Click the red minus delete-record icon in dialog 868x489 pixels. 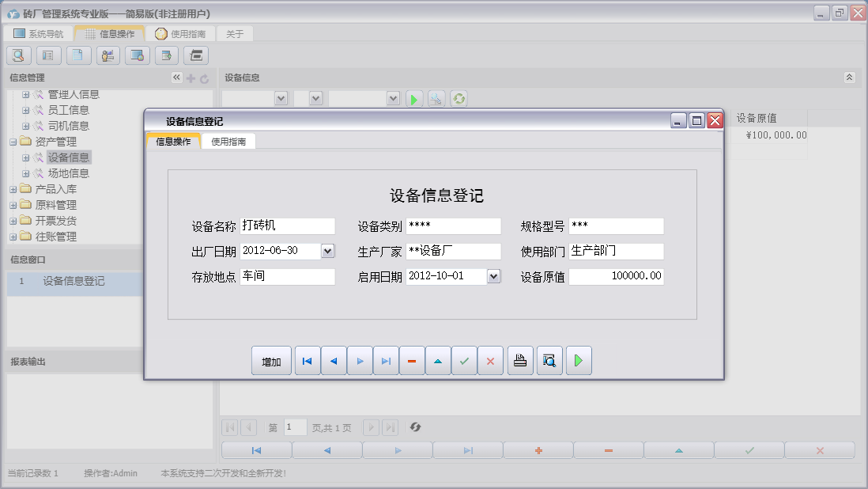412,361
